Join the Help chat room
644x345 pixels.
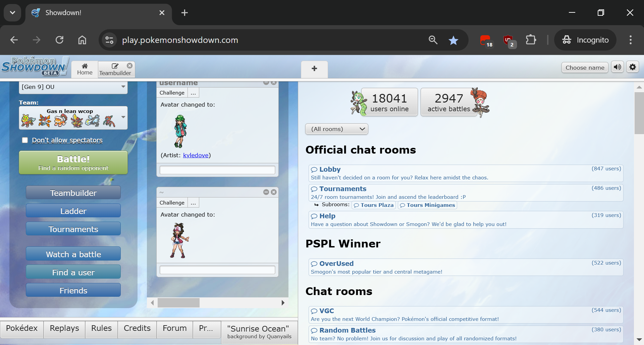(466, 220)
